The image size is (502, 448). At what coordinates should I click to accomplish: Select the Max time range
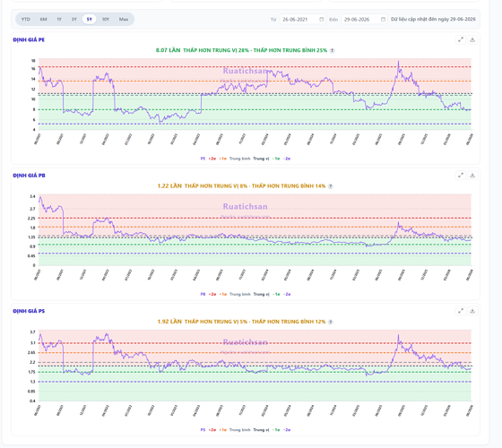coord(124,19)
